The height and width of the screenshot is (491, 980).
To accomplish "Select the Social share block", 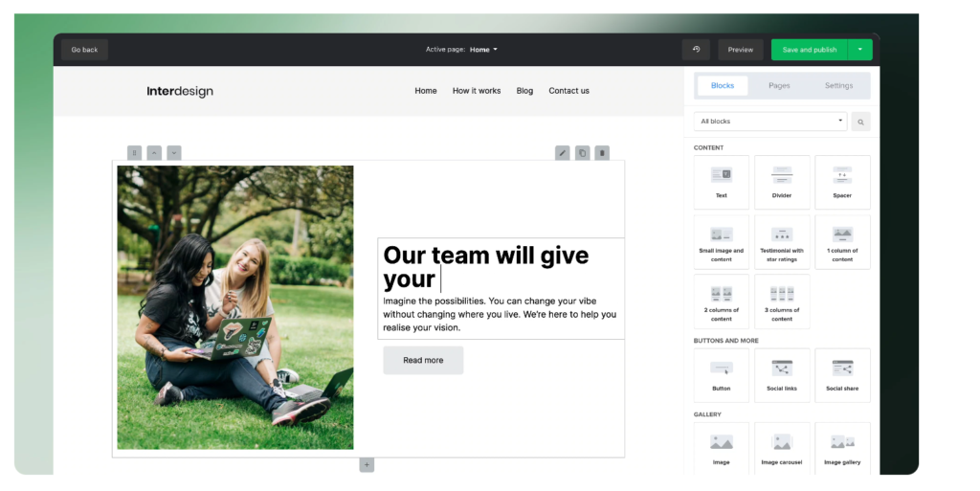I will point(842,375).
